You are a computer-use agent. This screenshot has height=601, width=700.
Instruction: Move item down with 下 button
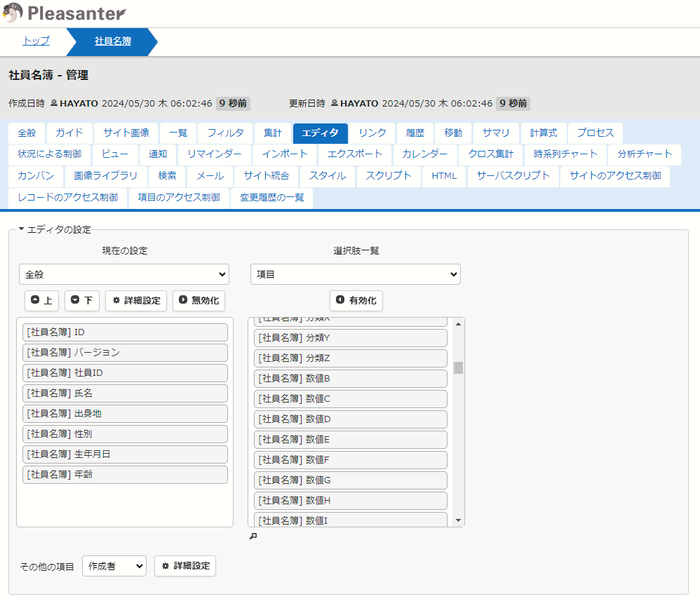[x=81, y=300]
